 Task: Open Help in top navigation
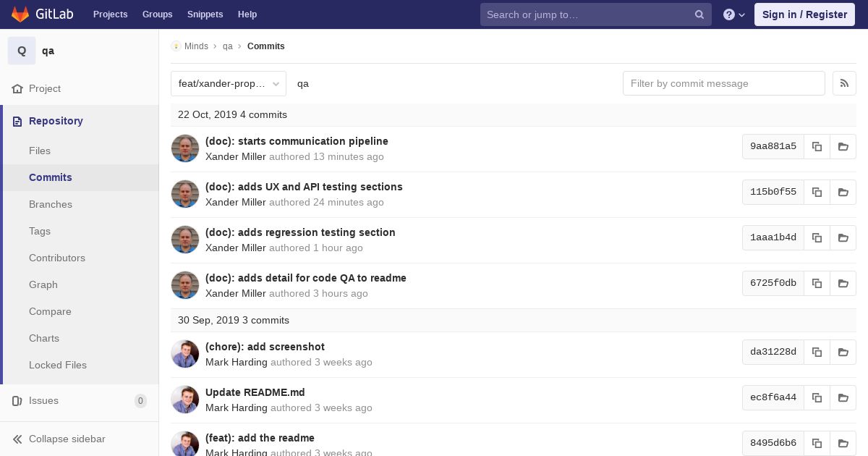[x=247, y=14]
